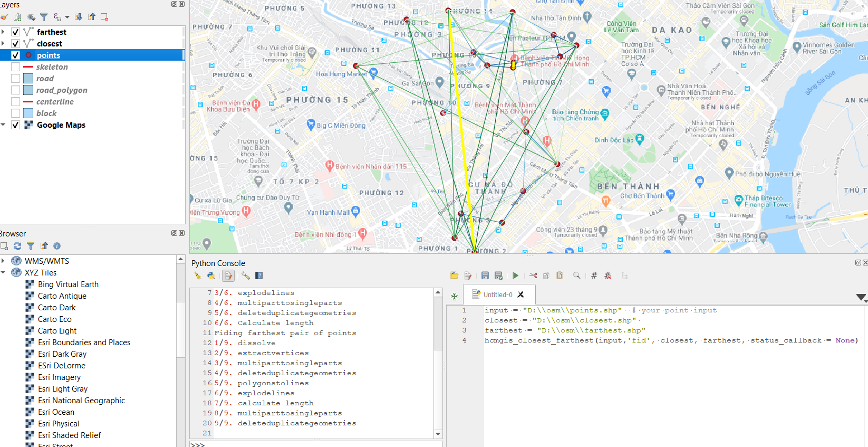Screen dimensions: 868x447
Task: Click the Cut scissors icon in editor
Action: pos(533,275)
